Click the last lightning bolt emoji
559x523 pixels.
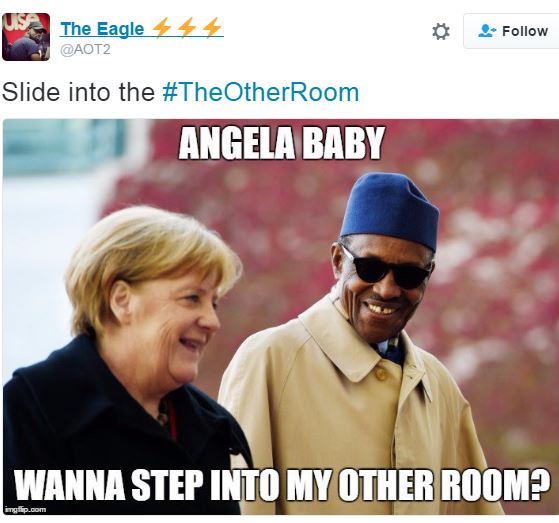(x=212, y=27)
